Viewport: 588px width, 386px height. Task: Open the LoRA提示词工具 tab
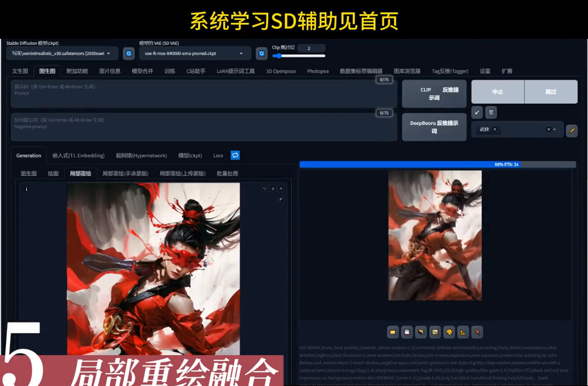pyautogui.click(x=236, y=71)
